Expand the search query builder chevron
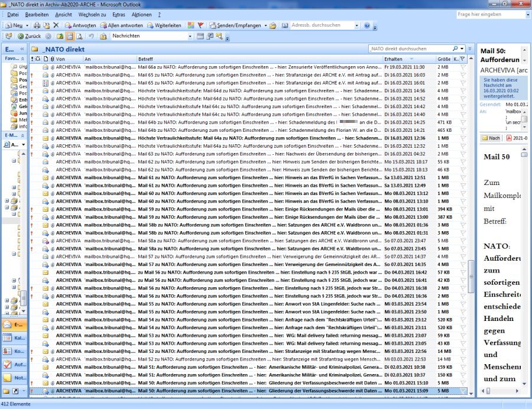Screen dimensions: 532x409 (x=470, y=48)
